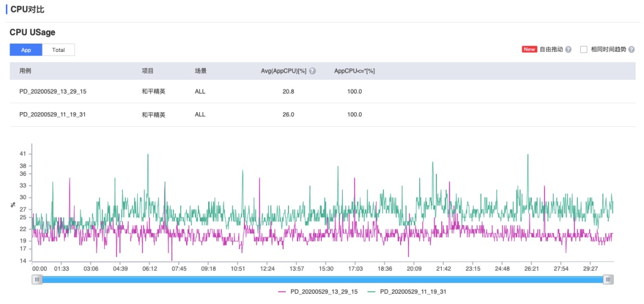Click the 00:00 time axis label
Screen dimensions: 644x304
40,269
